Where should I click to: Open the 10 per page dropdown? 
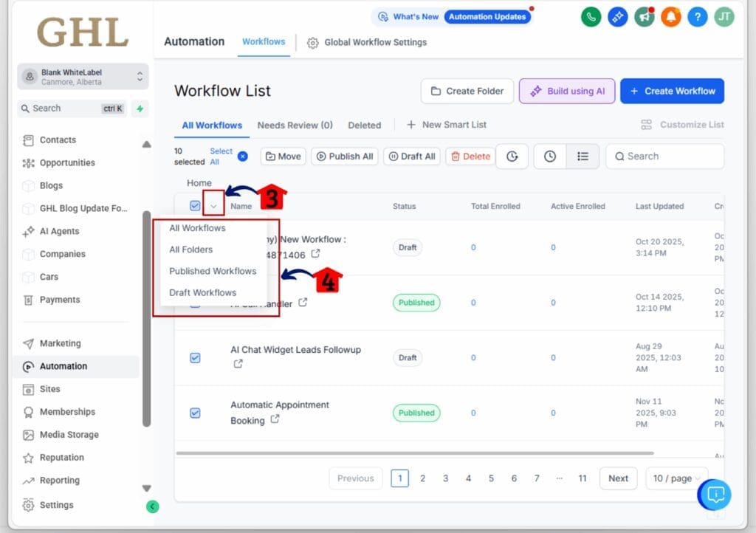tap(676, 478)
